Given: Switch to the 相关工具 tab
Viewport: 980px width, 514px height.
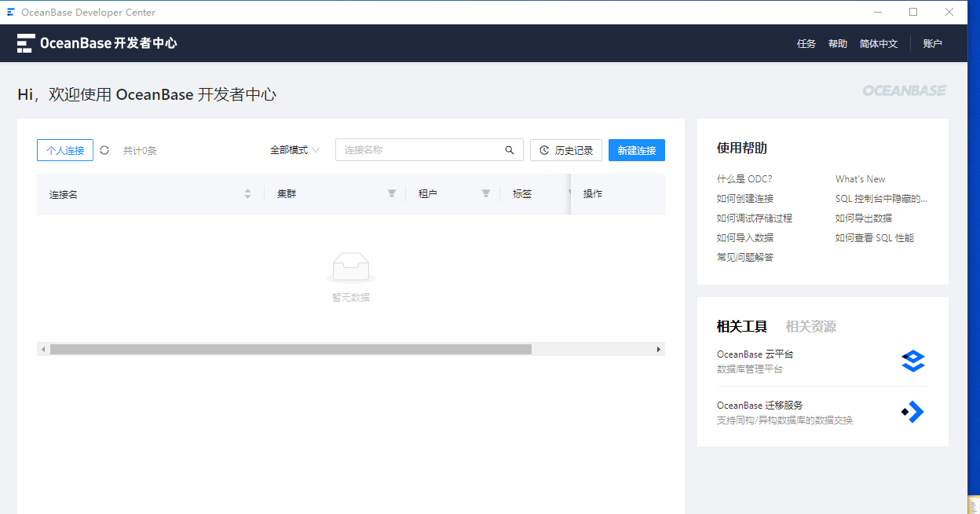Looking at the screenshot, I should tap(742, 326).
